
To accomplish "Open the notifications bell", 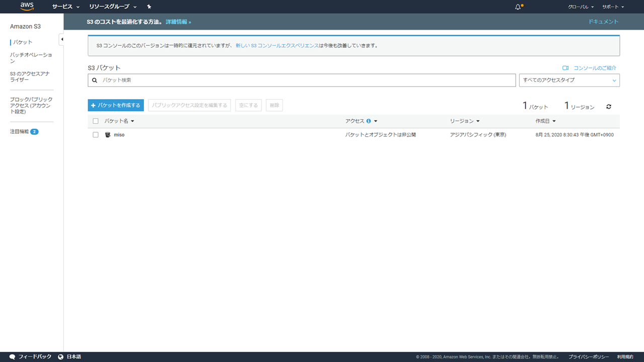I will point(518,7).
